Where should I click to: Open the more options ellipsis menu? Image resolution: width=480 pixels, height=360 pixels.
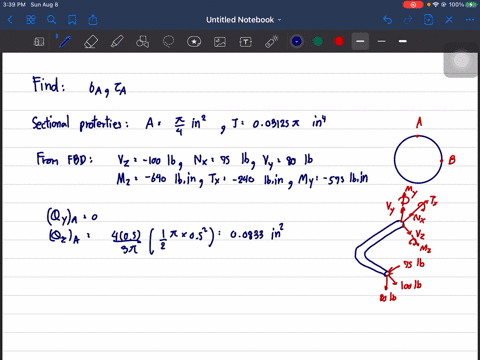[x=470, y=20]
